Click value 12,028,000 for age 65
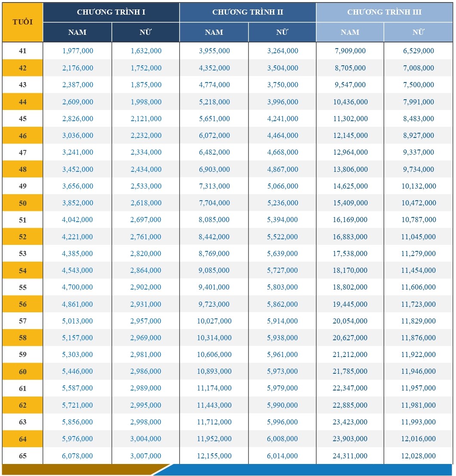 [x=418, y=456]
